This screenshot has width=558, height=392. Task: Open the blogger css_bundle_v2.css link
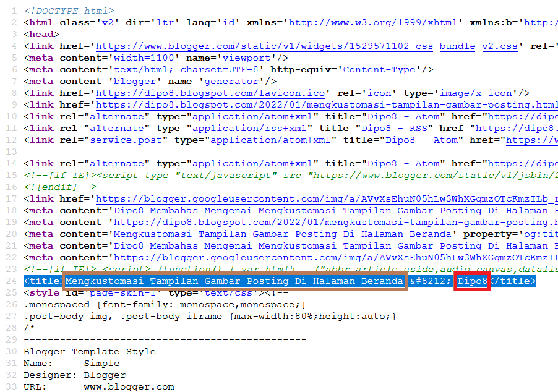pyautogui.click(x=306, y=46)
